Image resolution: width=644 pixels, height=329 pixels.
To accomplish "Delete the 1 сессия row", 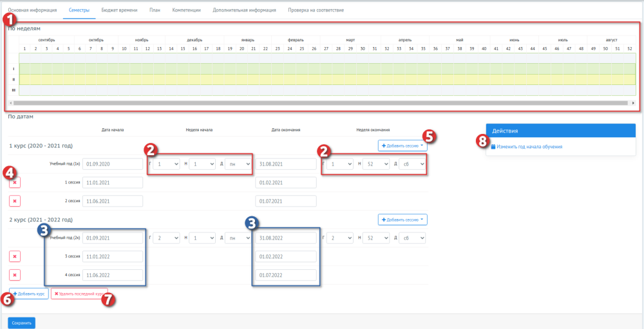I will [15, 182].
